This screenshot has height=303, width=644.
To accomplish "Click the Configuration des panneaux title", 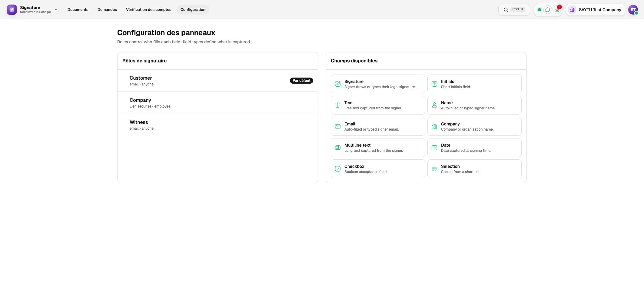I will tap(166, 33).
